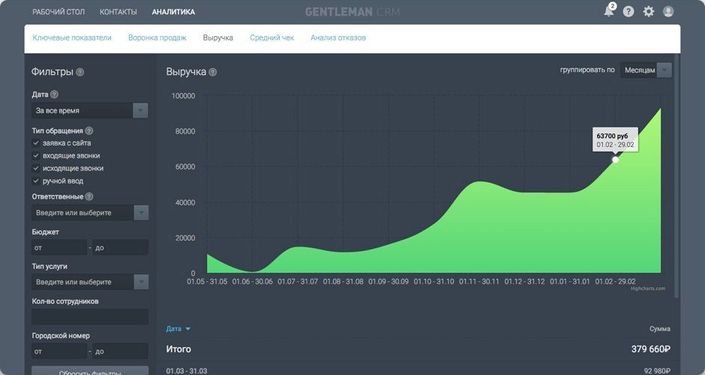Select the Аналитика menu item
Image resolution: width=705 pixels, height=375 pixels.
[173, 12]
